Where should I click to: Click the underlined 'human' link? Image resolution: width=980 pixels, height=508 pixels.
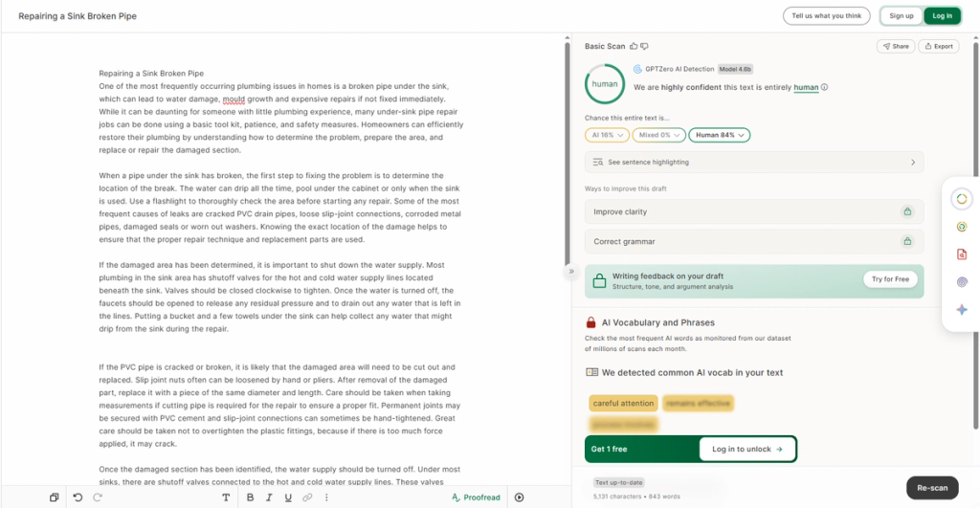(x=806, y=87)
